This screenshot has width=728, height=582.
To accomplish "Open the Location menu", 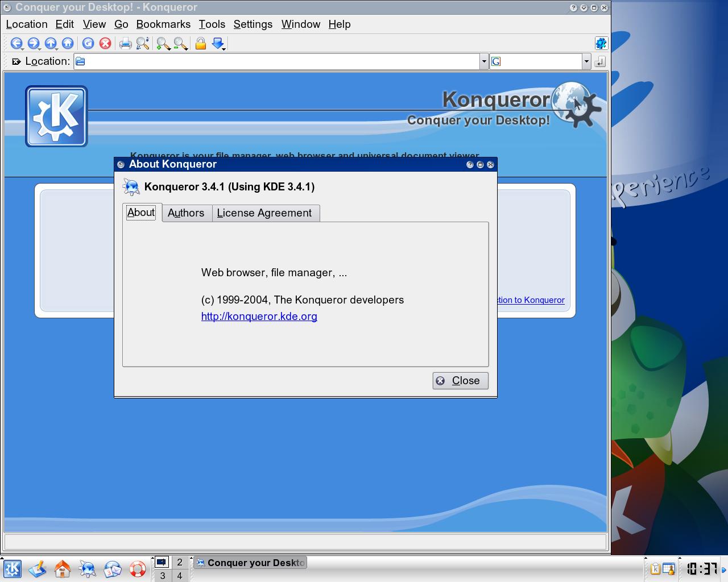I will [27, 24].
